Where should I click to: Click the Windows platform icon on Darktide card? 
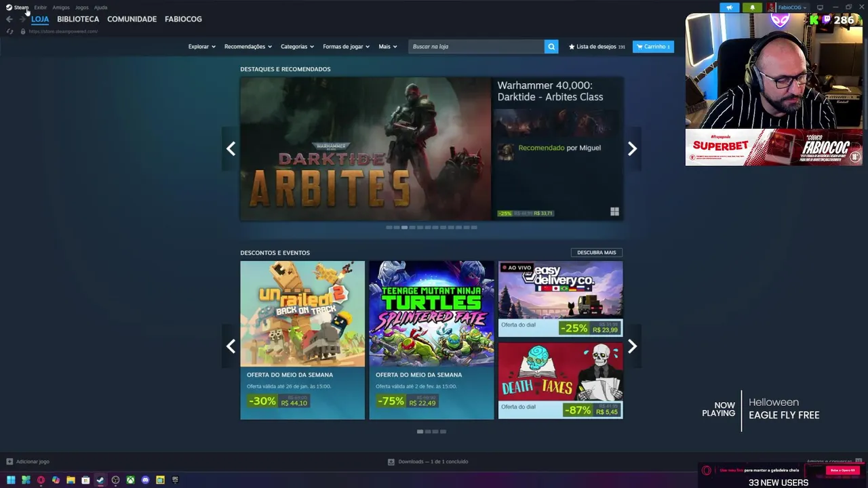point(614,212)
